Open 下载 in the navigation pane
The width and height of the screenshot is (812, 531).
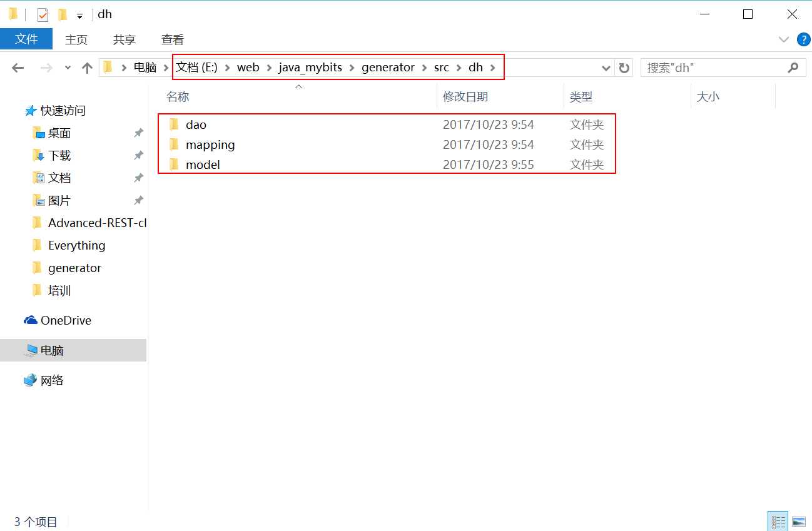pyautogui.click(x=59, y=156)
